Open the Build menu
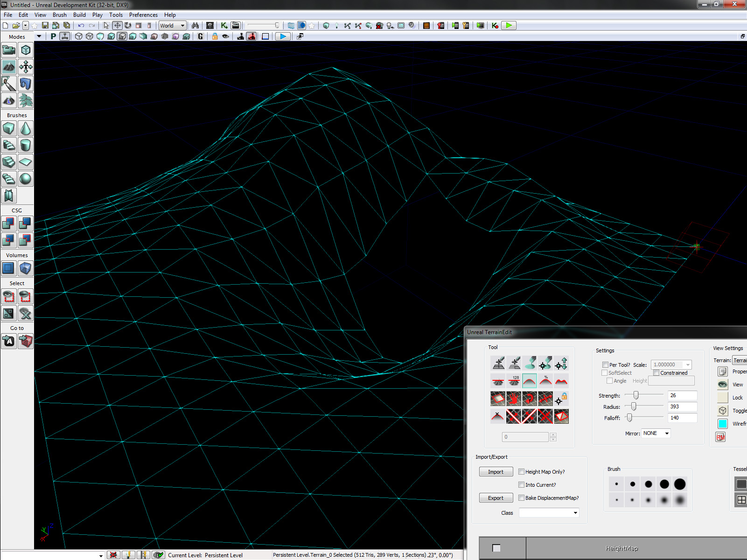This screenshot has width=747, height=560. coord(79,15)
